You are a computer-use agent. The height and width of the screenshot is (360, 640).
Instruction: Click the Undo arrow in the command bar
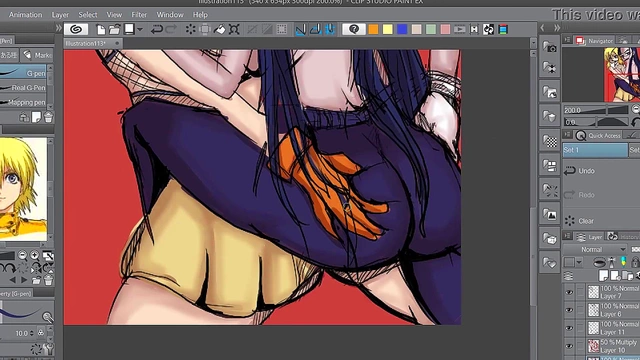pos(156,29)
